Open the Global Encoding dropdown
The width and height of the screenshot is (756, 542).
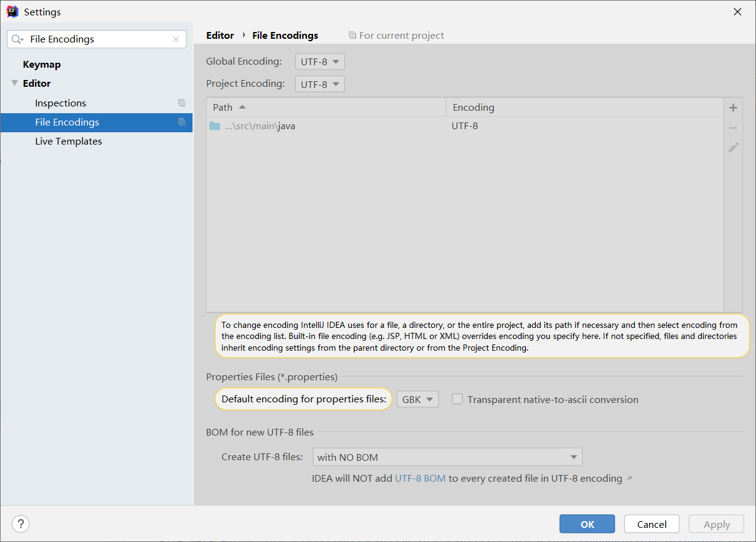(319, 62)
